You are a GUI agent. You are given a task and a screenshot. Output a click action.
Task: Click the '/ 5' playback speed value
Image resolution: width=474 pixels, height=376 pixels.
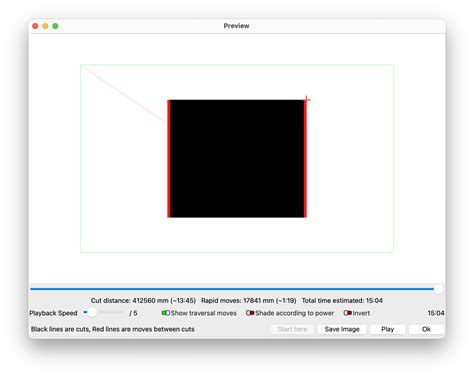133,313
